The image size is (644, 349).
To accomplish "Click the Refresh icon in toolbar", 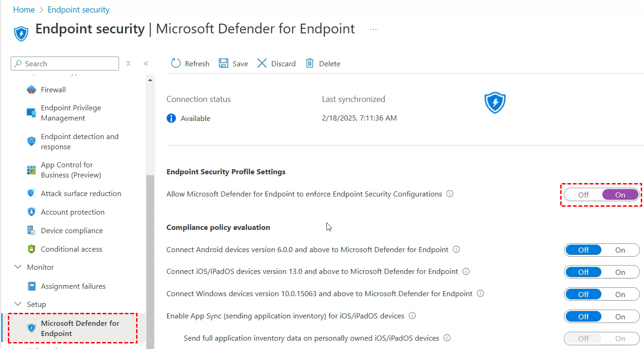I will (176, 63).
